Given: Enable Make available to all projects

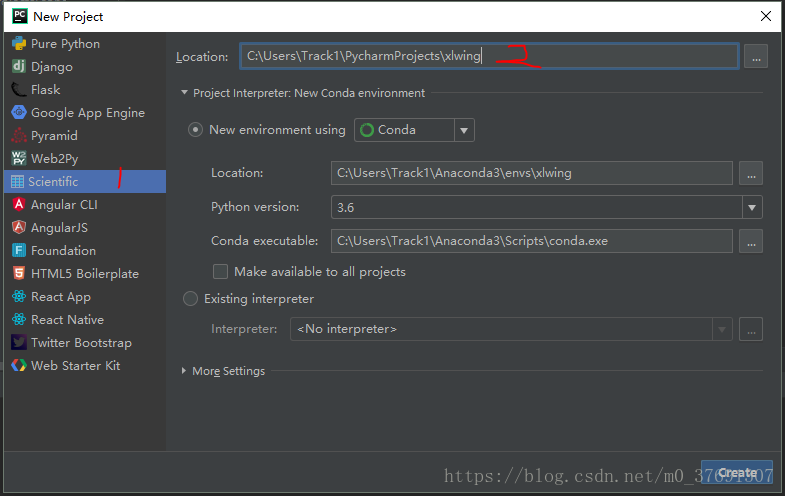Looking at the screenshot, I should pyautogui.click(x=220, y=272).
